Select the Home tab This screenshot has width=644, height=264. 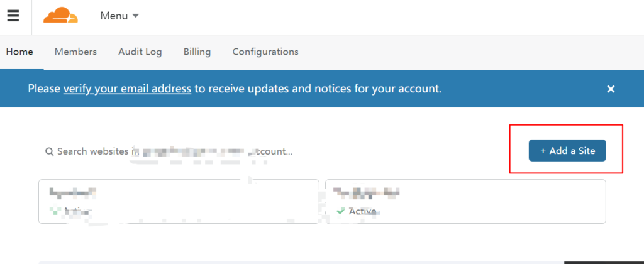click(x=19, y=52)
